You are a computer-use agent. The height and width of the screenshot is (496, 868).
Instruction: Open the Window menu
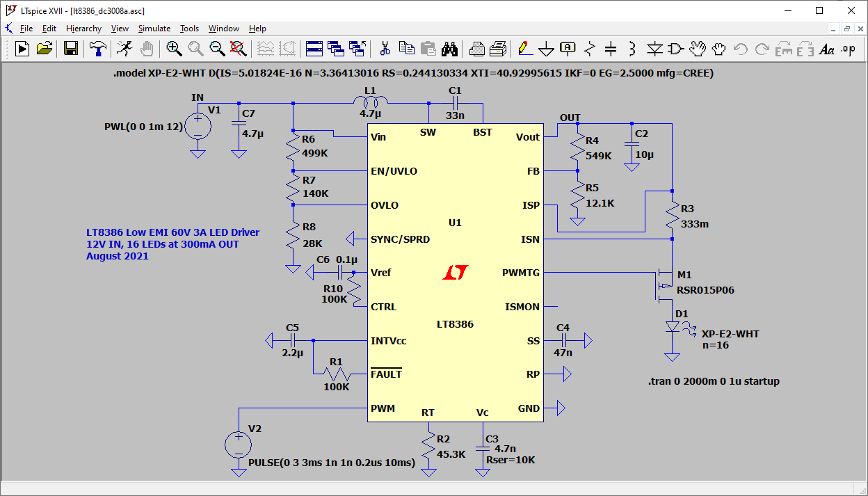(224, 29)
